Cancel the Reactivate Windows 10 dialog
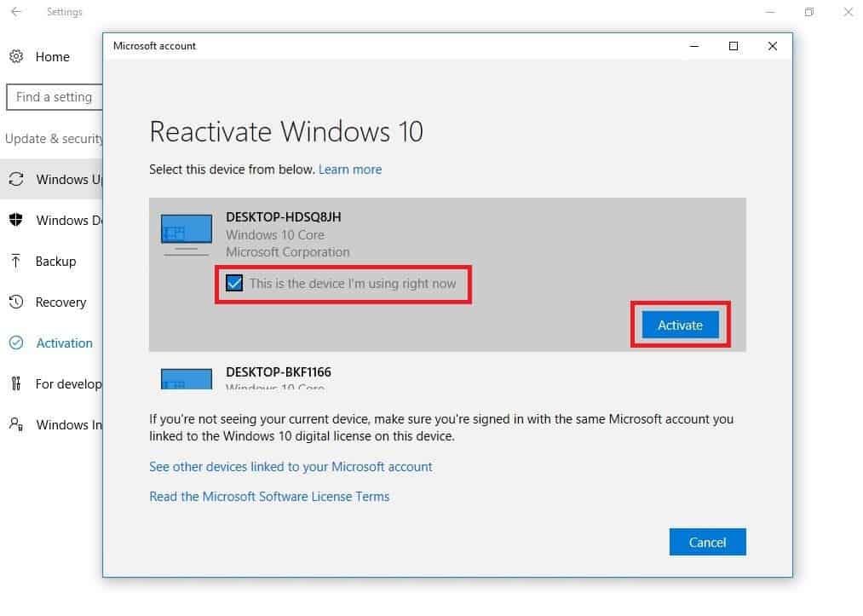Screen dimensions: 863x616 tap(707, 542)
